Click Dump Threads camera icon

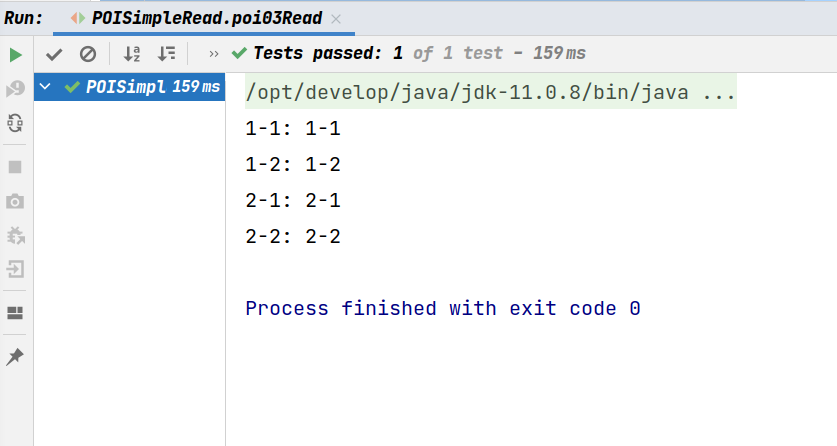tap(15, 202)
